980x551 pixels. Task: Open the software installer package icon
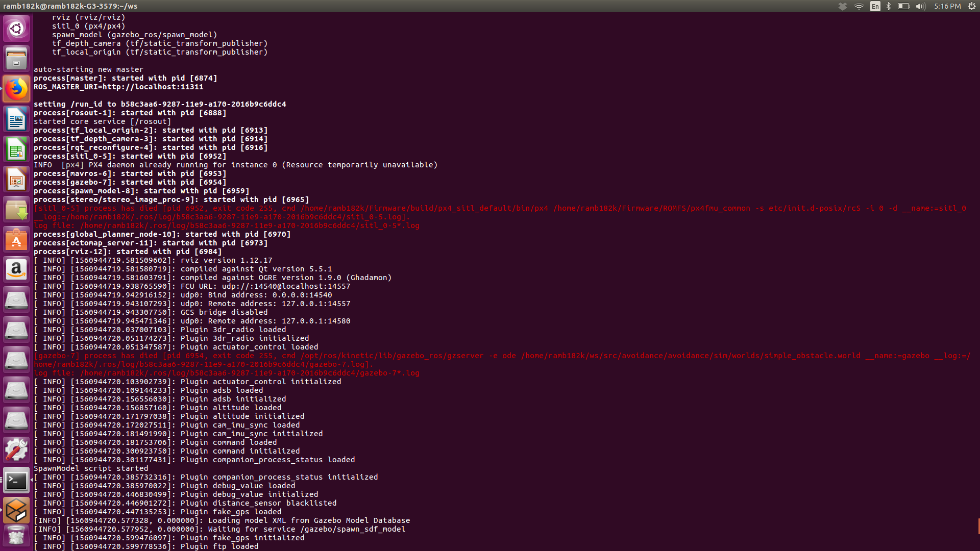(x=16, y=210)
